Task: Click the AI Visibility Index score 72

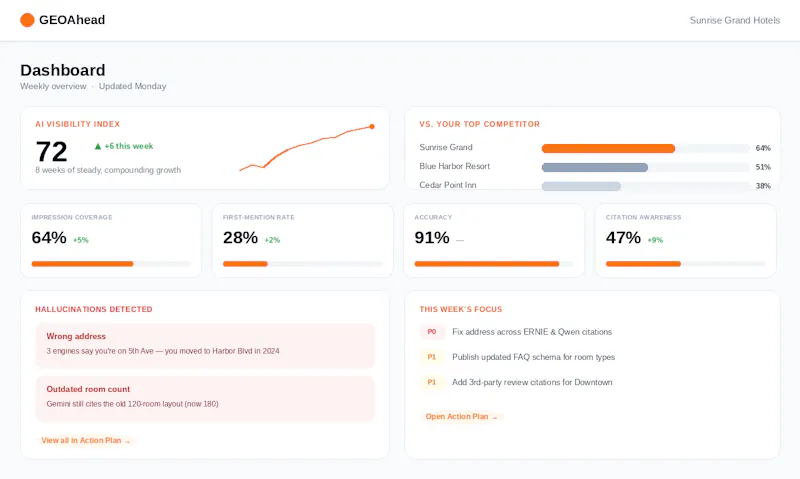Action: click(x=52, y=152)
